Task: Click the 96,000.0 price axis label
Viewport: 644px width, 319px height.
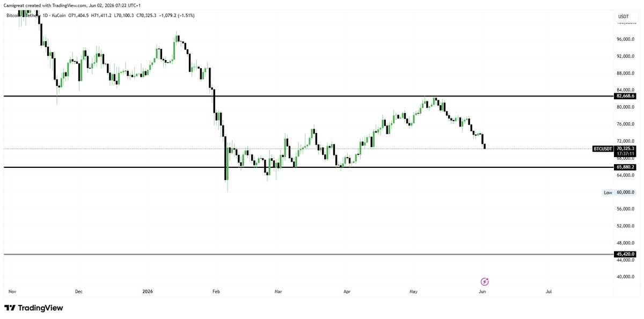Action: coord(626,39)
